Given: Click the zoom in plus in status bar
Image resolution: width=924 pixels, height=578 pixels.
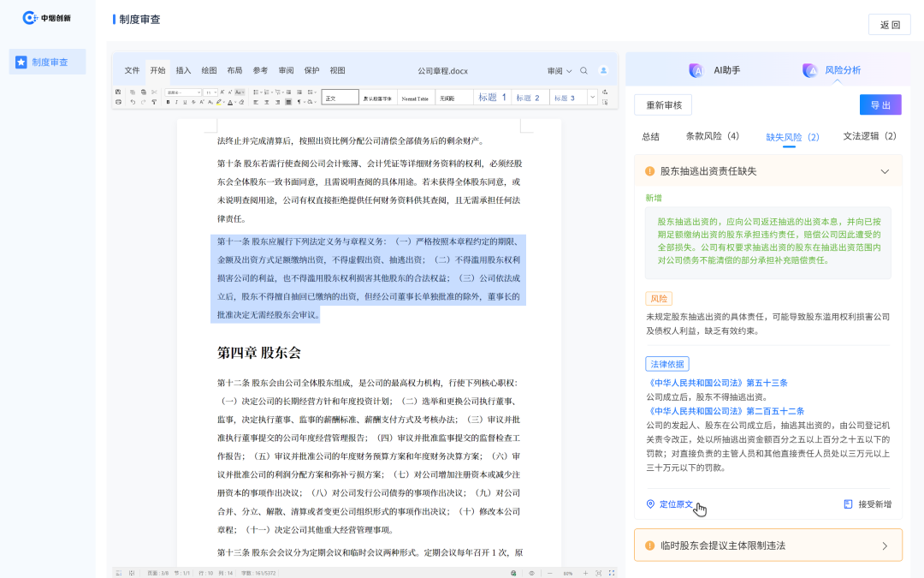Looking at the screenshot, I should (x=585, y=573).
